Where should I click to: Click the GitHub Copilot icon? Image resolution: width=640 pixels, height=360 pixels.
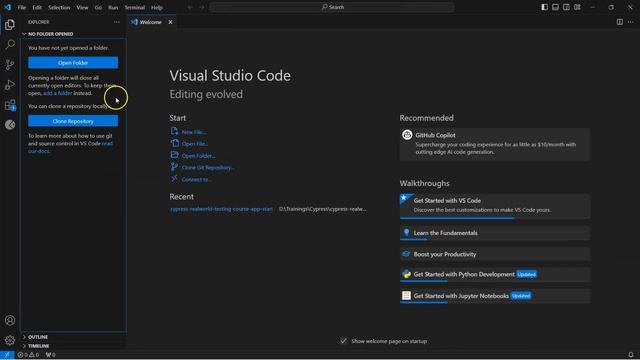click(x=407, y=135)
